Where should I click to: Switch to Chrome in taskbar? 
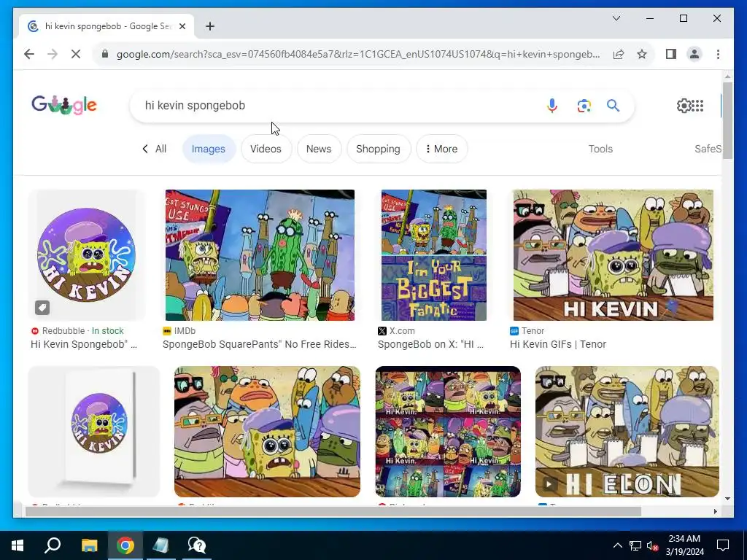tap(125, 545)
